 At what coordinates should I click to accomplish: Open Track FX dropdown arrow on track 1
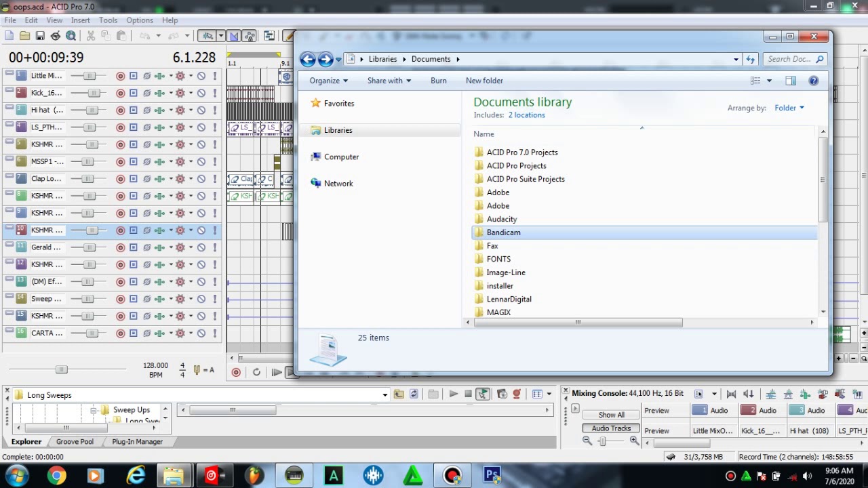coord(170,76)
